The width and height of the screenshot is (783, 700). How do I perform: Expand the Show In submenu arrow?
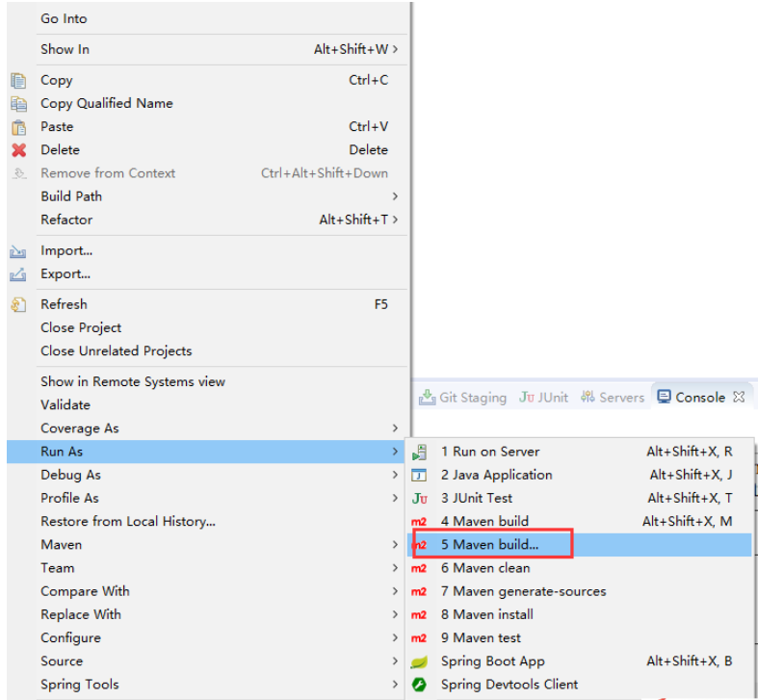point(396,49)
